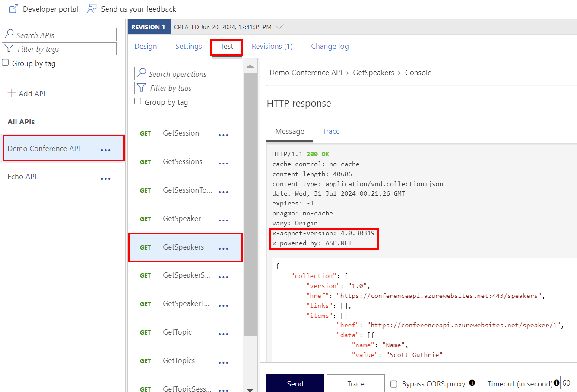Focus the operations Filter by tags field
Screen dimensions: 577x392
[184, 88]
